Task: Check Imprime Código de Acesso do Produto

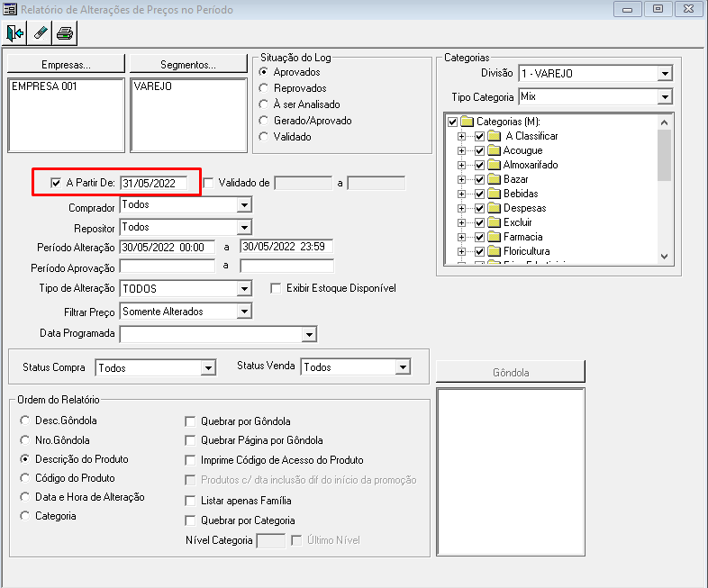Action: [190, 460]
